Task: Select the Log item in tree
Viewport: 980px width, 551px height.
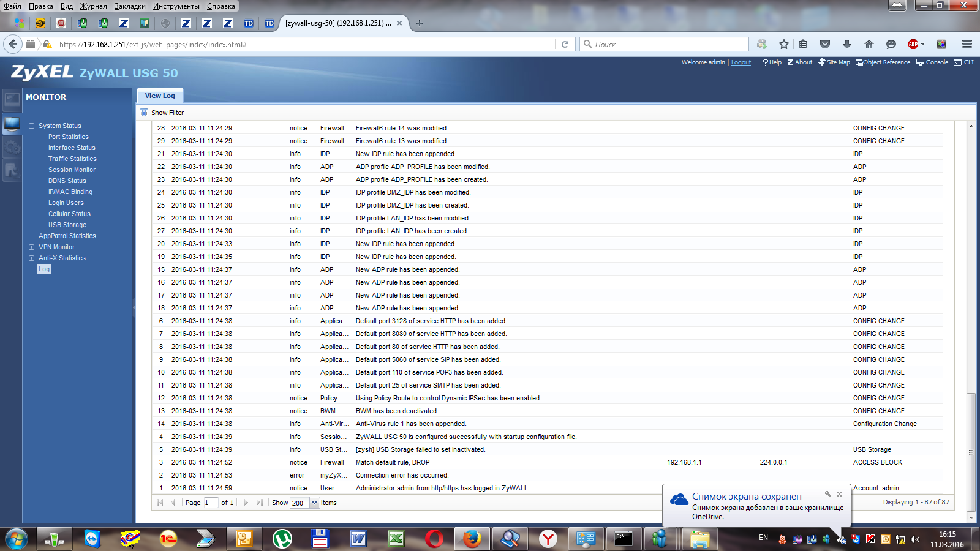Action: [44, 269]
